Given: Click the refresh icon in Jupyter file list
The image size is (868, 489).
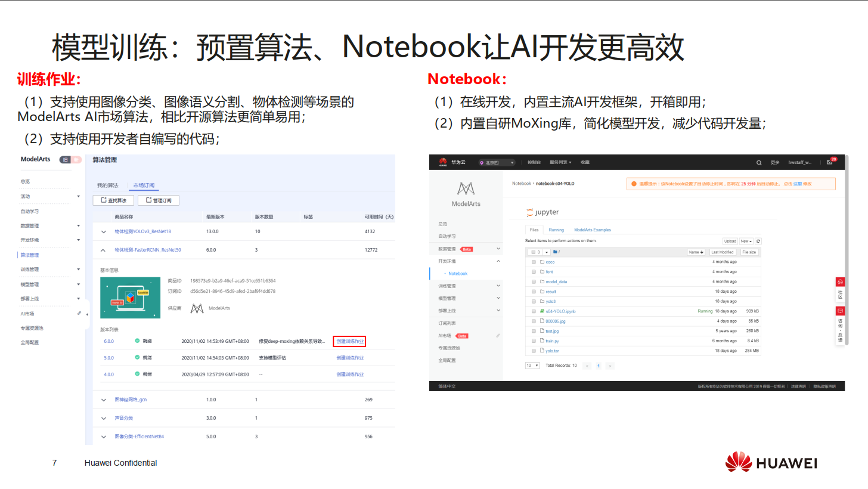Looking at the screenshot, I should (x=758, y=241).
